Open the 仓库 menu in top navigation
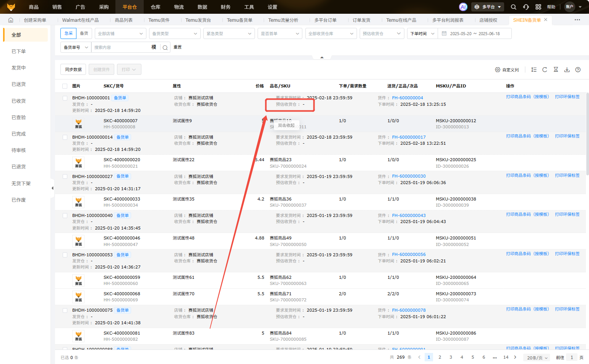The height and width of the screenshot is (364, 589). (155, 7)
